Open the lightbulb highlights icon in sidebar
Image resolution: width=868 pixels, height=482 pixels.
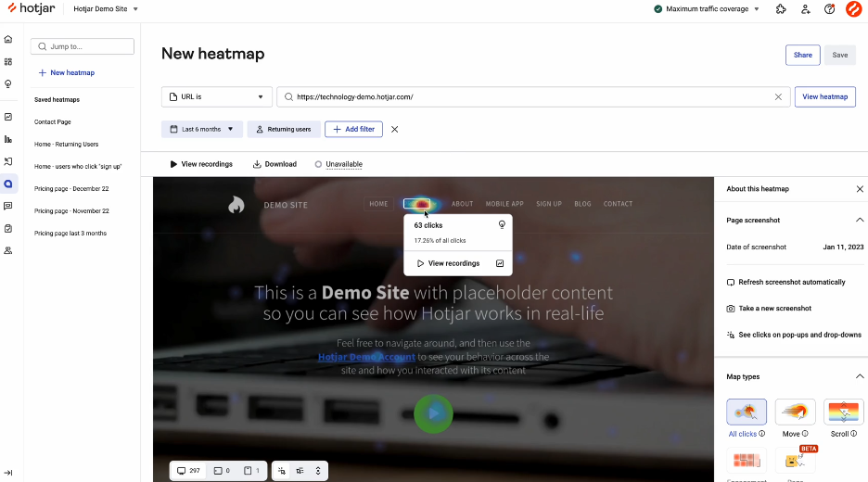coord(8,84)
